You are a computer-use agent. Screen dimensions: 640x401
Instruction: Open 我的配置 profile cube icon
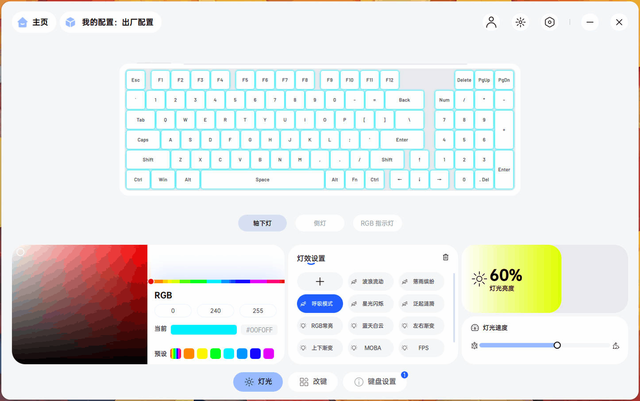[71, 22]
